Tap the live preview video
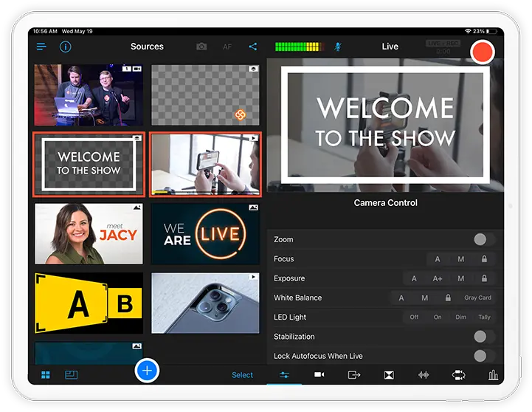 [385, 126]
